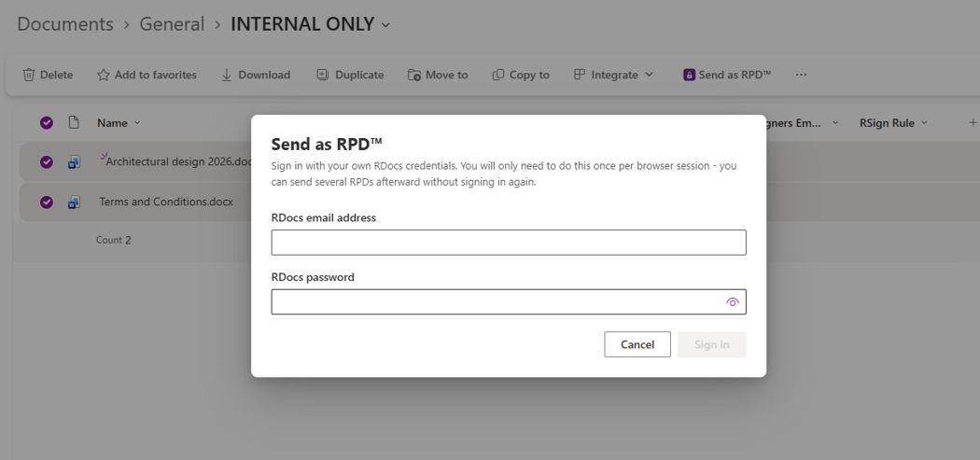The height and width of the screenshot is (460, 980).
Task: Open the more options ellipsis menu
Action: [801, 75]
